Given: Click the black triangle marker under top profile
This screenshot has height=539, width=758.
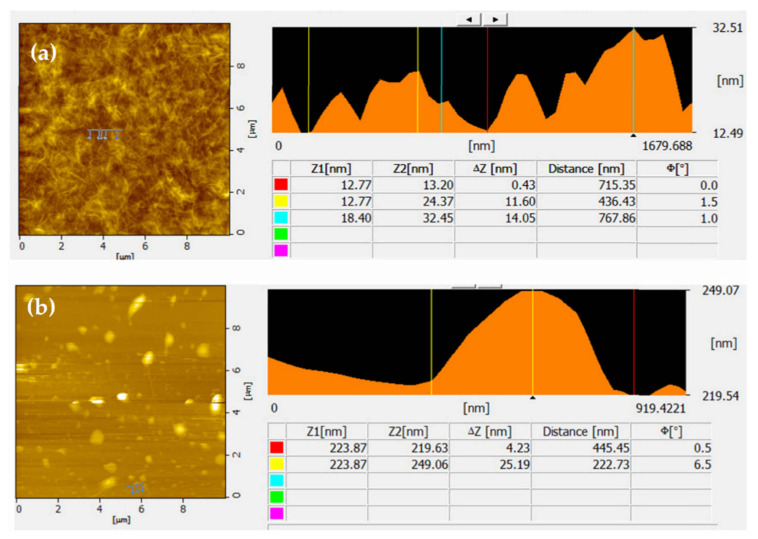Looking at the screenshot, I should pyautogui.click(x=633, y=135).
